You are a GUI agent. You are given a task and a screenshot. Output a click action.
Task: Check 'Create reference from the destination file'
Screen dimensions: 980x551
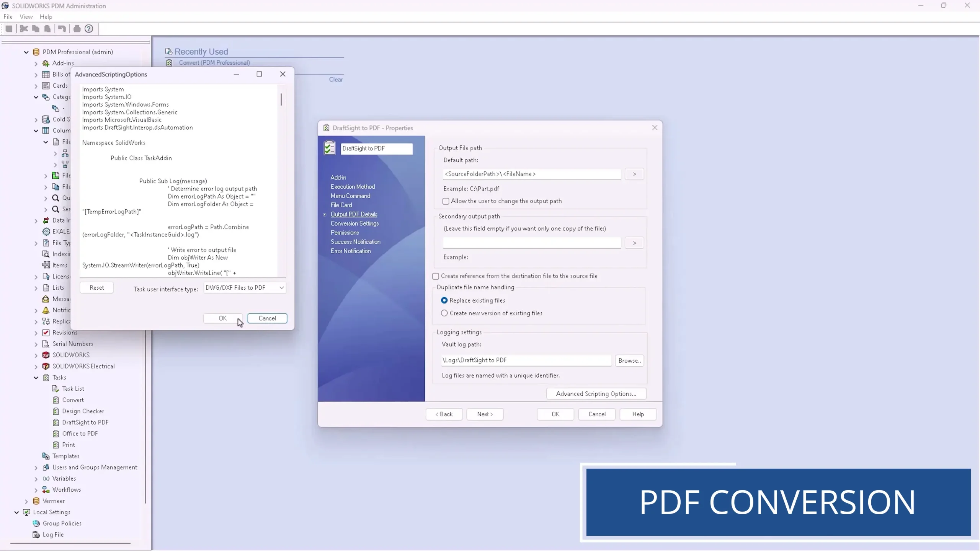pos(435,276)
